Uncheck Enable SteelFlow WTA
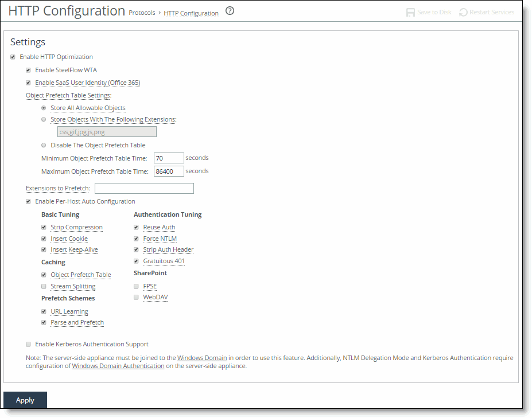Screen dimensions: 532x418 [x=28, y=70]
